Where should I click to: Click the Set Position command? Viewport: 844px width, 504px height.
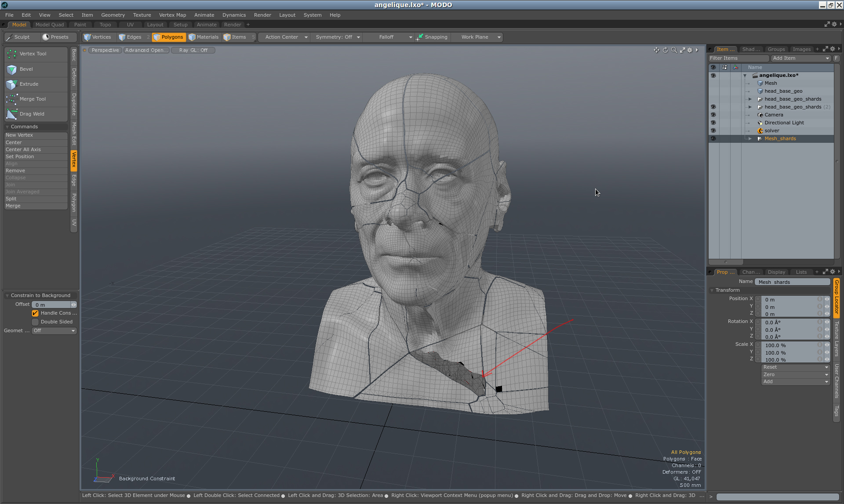pos(36,157)
